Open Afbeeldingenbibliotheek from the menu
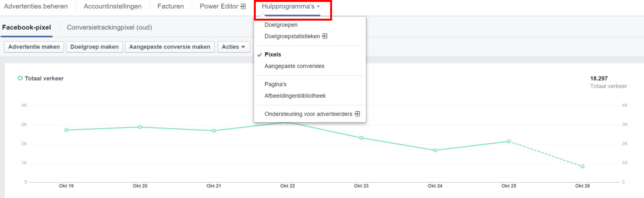644x198 pixels. tap(295, 96)
